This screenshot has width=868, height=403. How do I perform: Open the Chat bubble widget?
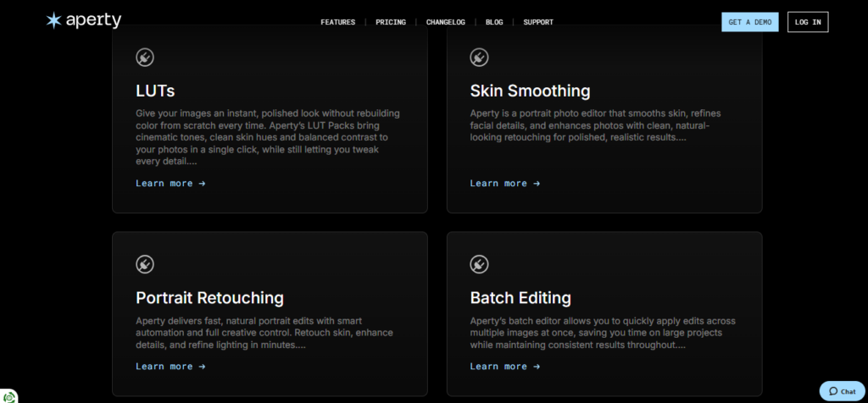(842, 391)
